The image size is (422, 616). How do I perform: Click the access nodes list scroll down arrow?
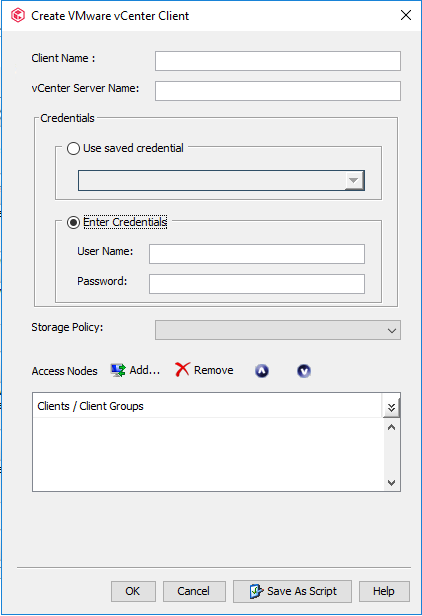(391, 482)
